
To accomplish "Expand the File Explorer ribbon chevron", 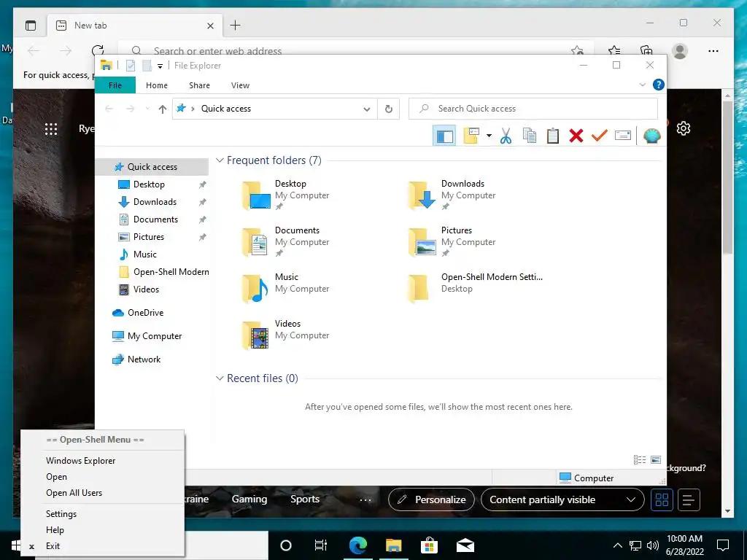I will (x=642, y=85).
